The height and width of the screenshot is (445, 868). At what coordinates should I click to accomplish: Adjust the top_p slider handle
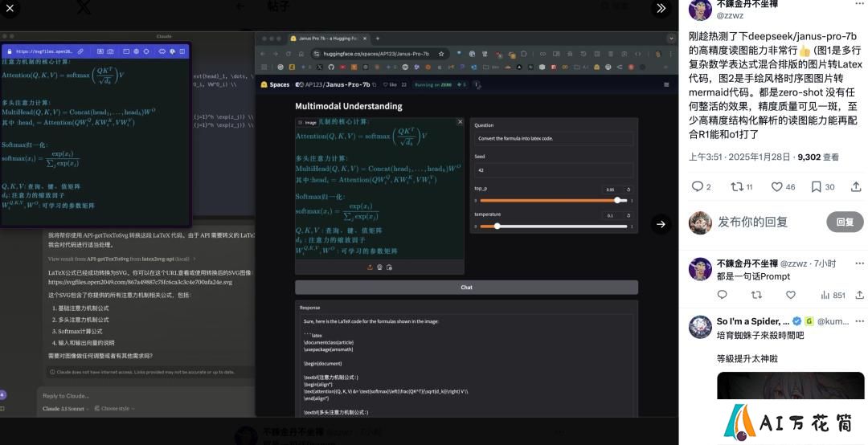click(x=617, y=200)
